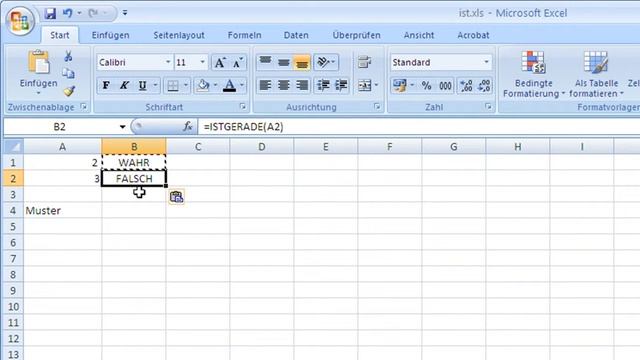This screenshot has height=360, width=640.
Task: Apply fill color with paint bucket
Action: [203, 85]
